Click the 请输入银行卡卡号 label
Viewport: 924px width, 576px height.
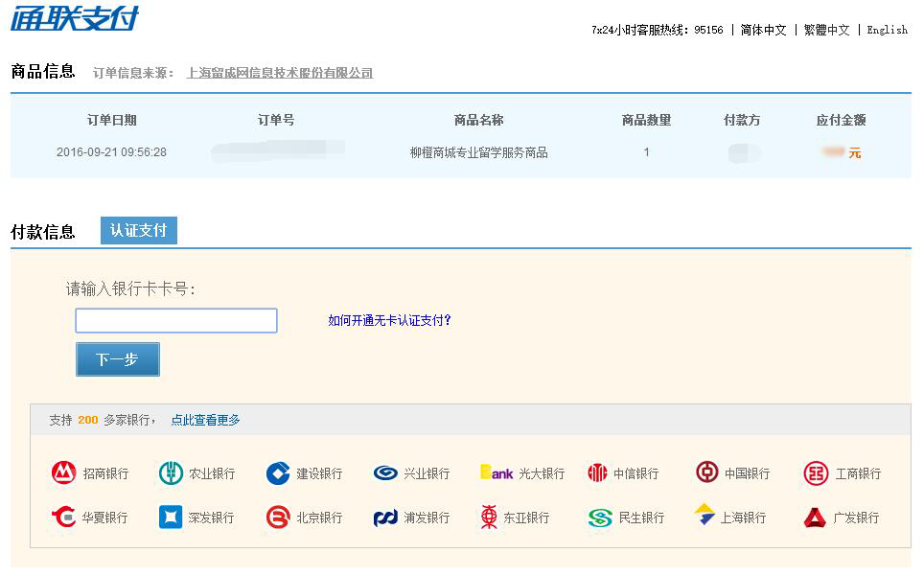click(x=130, y=288)
